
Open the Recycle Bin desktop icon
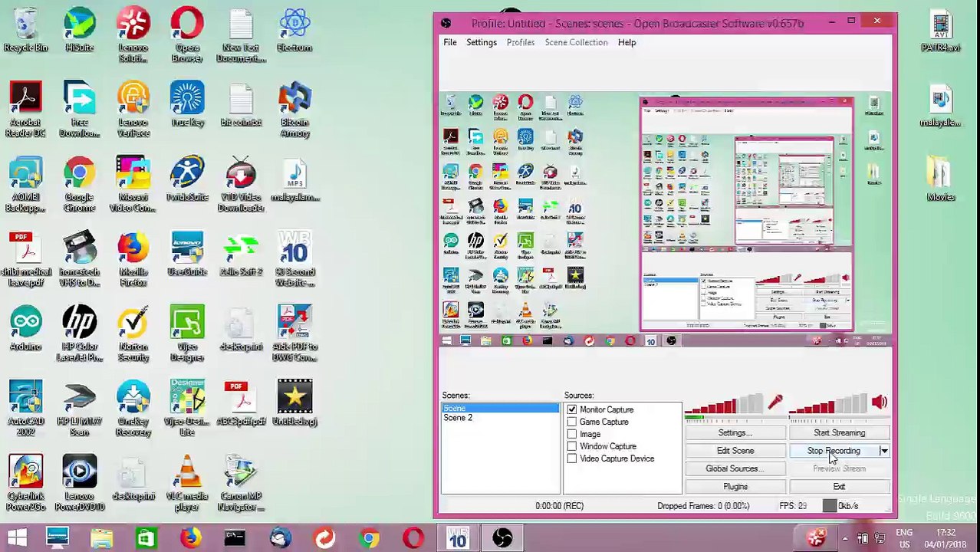click(25, 31)
